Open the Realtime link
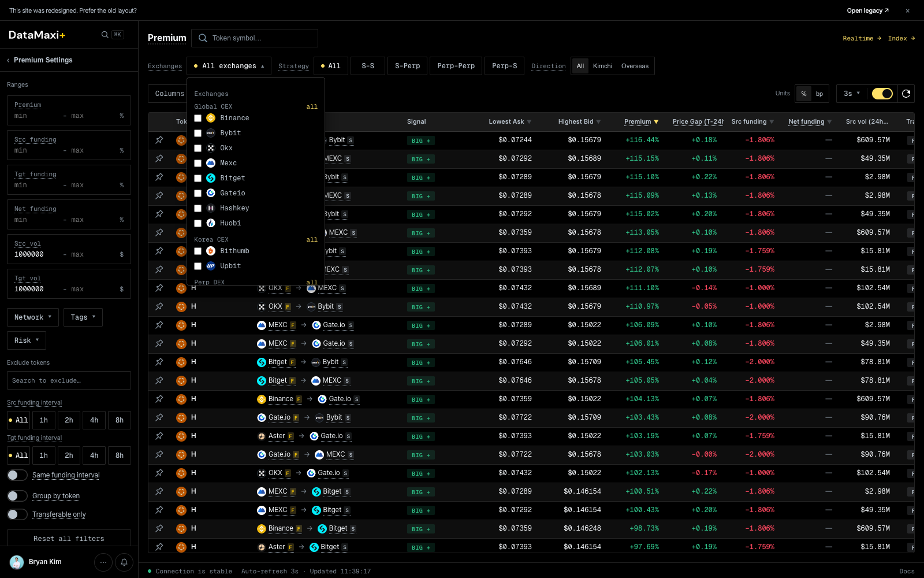 tap(862, 38)
